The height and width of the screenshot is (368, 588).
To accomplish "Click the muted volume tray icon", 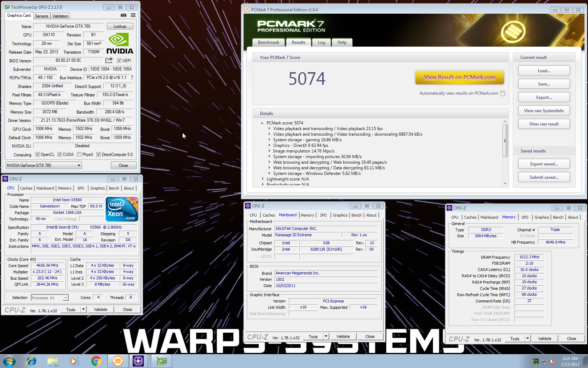I will [553, 361].
